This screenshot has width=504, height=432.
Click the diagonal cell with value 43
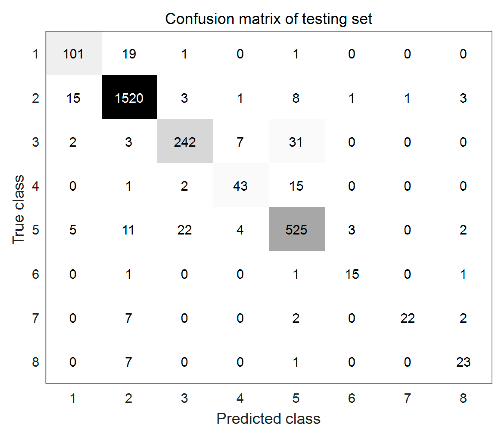point(240,186)
